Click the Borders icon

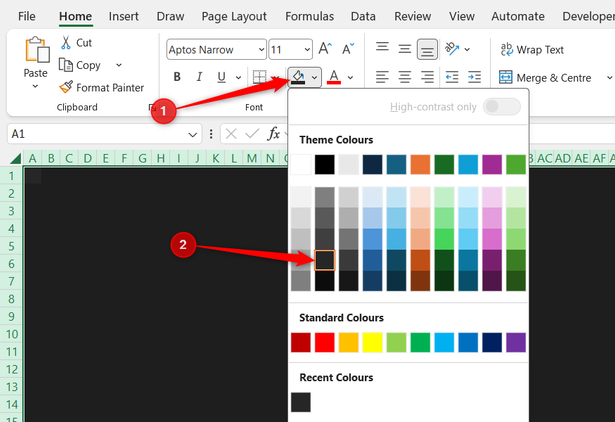click(x=259, y=77)
